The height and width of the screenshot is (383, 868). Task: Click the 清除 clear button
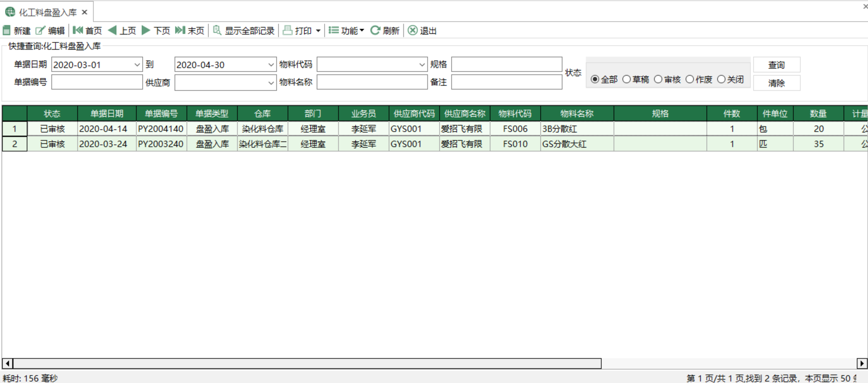point(777,83)
